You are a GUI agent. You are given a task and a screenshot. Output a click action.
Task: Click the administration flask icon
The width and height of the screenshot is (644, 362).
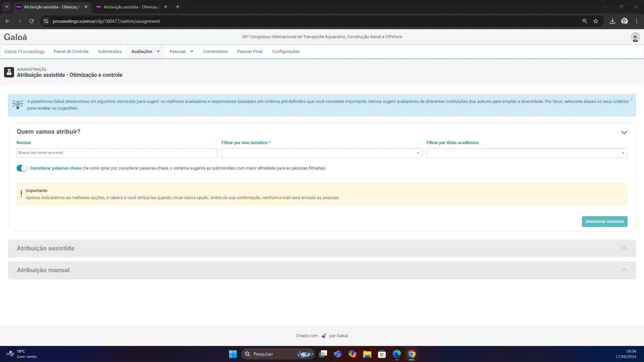[x=9, y=72]
